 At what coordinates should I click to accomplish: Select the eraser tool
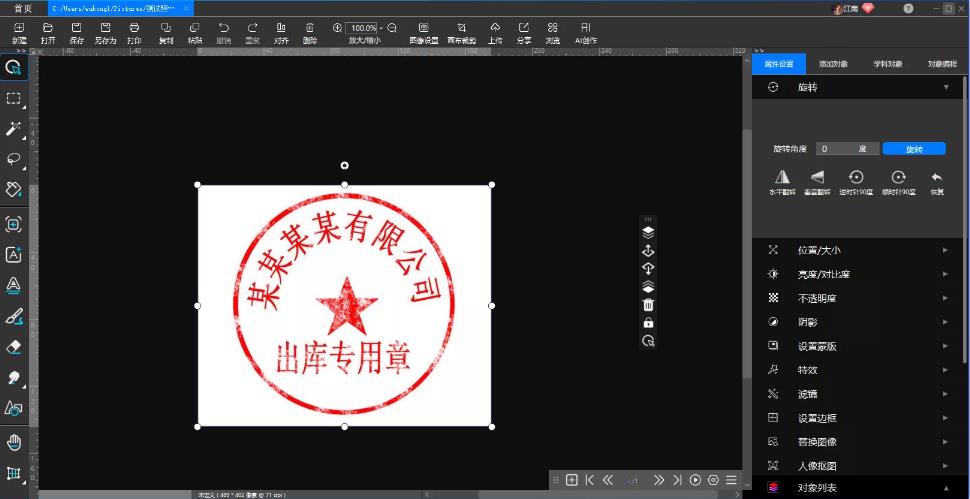[14, 348]
